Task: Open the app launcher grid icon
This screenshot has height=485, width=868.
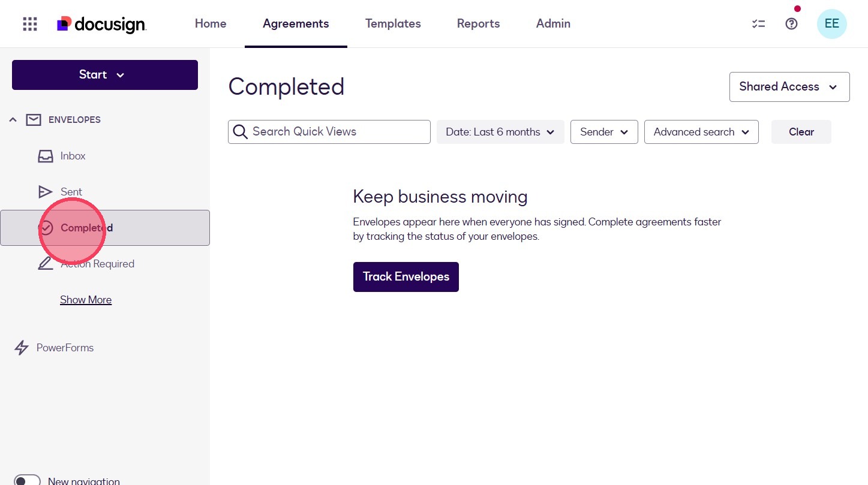Action: pos(30,24)
